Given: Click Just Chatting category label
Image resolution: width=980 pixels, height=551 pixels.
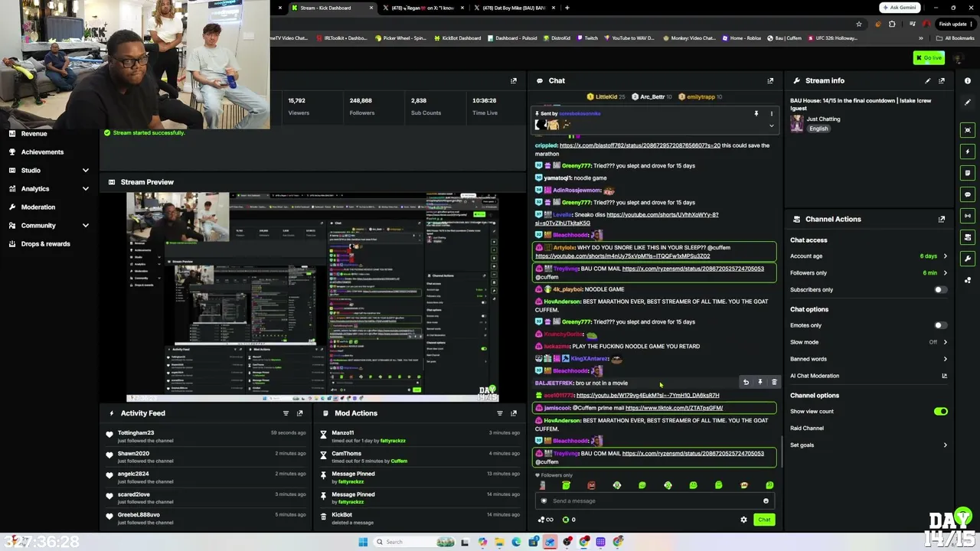Looking at the screenshot, I should tap(824, 119).
